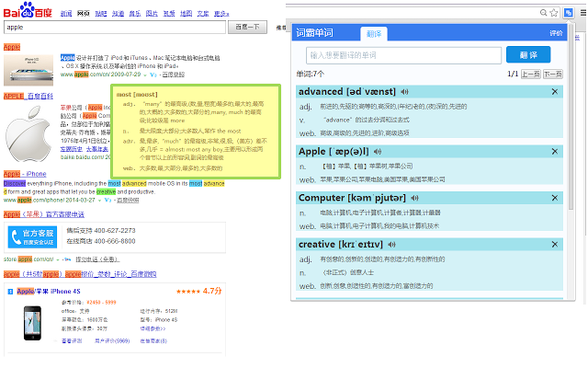Go to previous page 上一页
The height and width of the screenshot is (368, 588).
[x=531, y=74]
